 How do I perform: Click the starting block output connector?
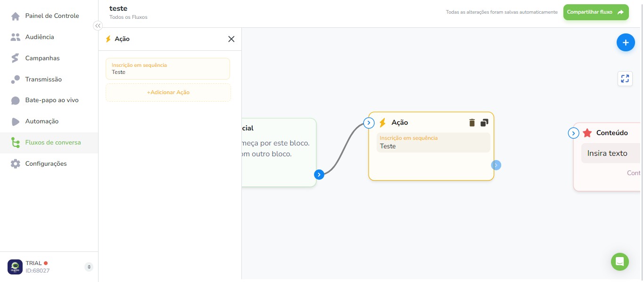(x=319, y=175)
